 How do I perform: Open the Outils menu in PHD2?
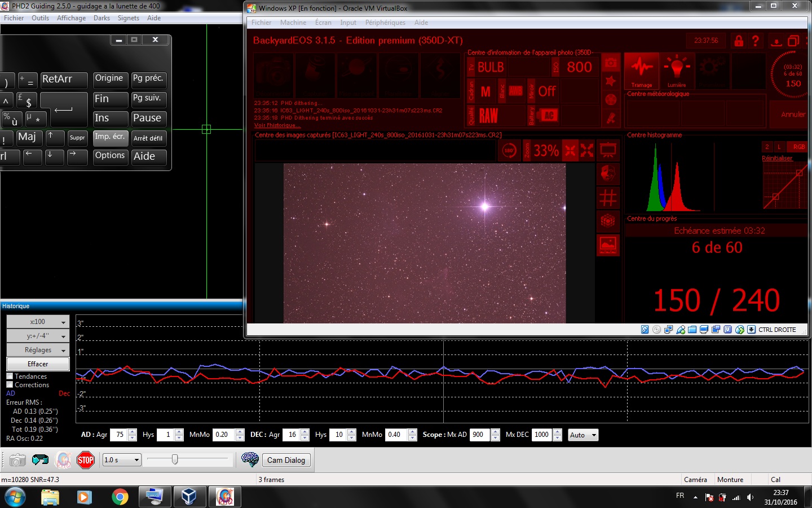(x=40, y=18)
